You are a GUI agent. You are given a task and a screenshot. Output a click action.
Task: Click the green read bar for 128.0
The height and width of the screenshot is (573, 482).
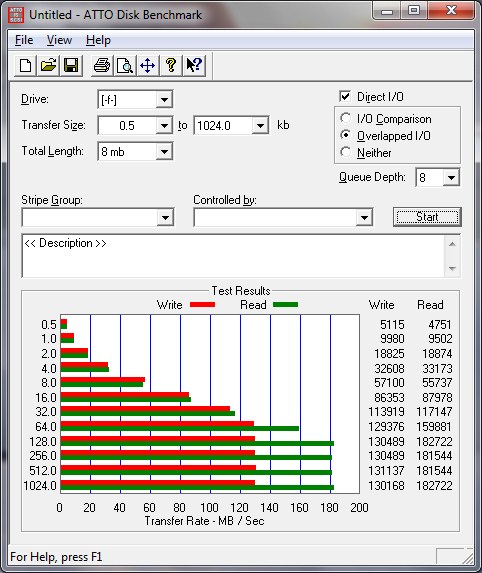[x=197, y=444]
